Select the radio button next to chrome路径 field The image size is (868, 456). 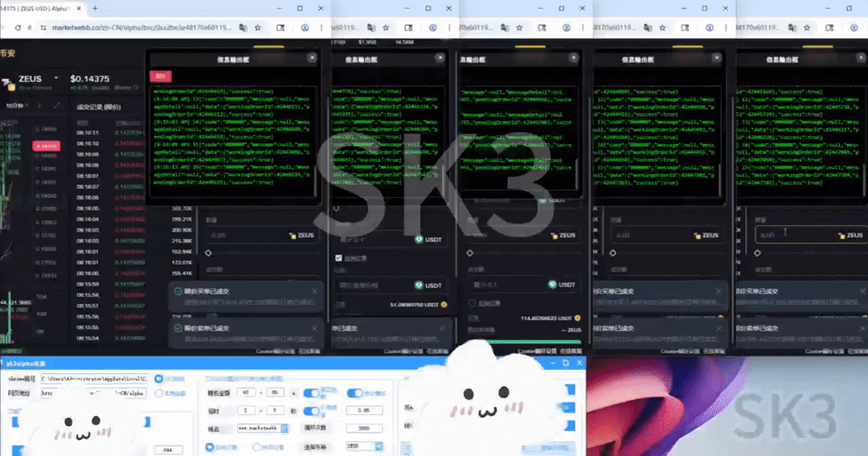pos(158,379)
